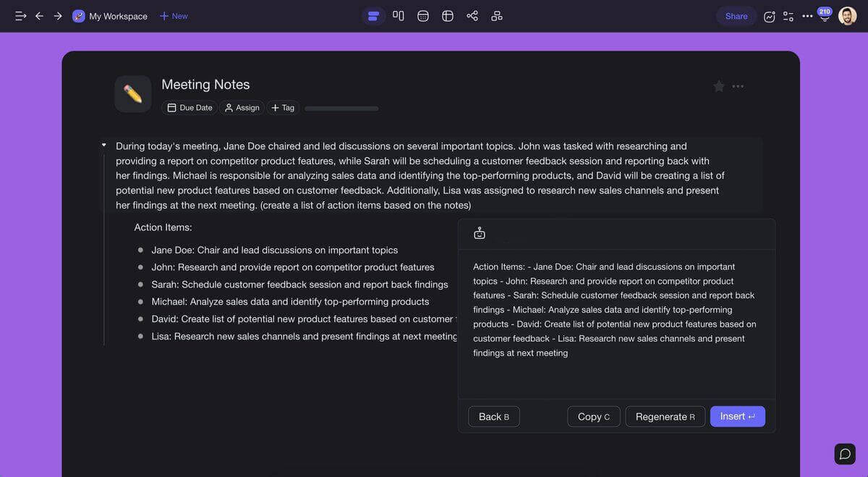Open the Table view icon
Image resolution: width=868 pixels, height=477 pixels.
pos(447,15)
